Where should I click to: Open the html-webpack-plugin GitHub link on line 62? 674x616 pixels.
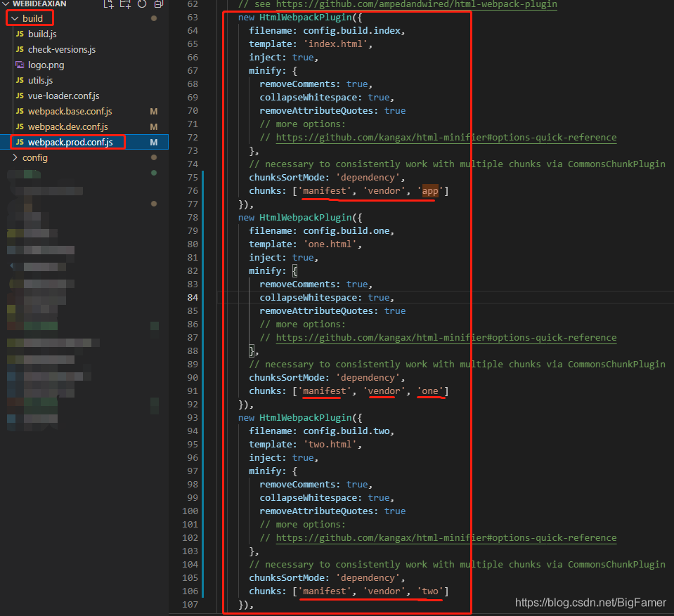coord(417,4)
